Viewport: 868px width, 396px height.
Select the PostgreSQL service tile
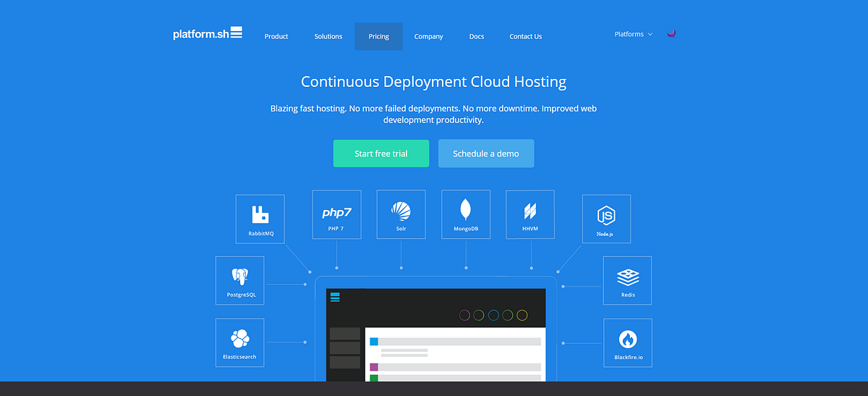point(239,280)
